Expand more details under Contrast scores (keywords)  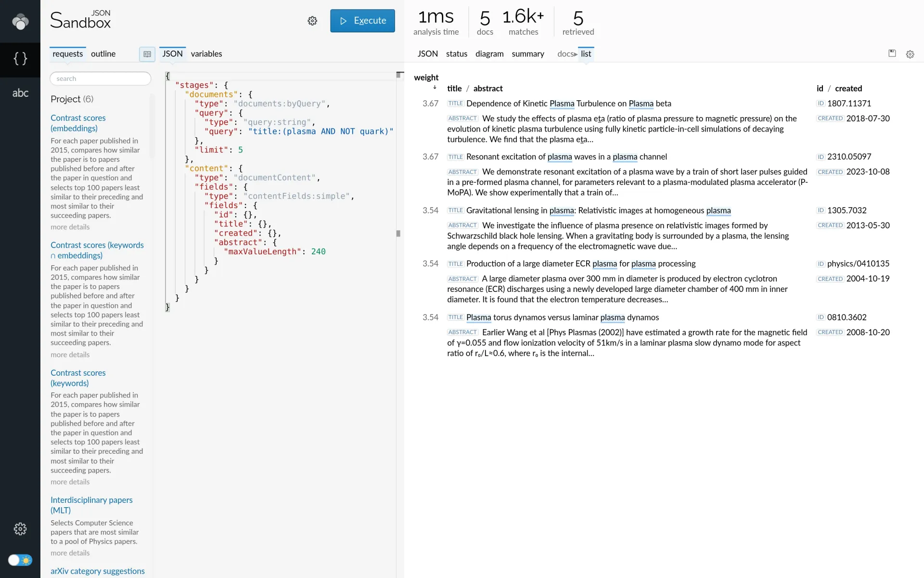coord(70,482)
